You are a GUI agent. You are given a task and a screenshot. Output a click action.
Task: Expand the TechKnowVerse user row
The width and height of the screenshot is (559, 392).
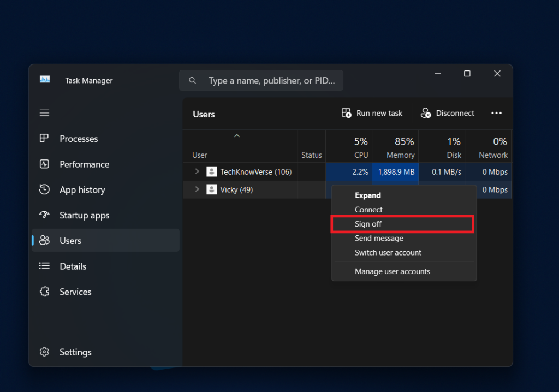coord(198,172)
